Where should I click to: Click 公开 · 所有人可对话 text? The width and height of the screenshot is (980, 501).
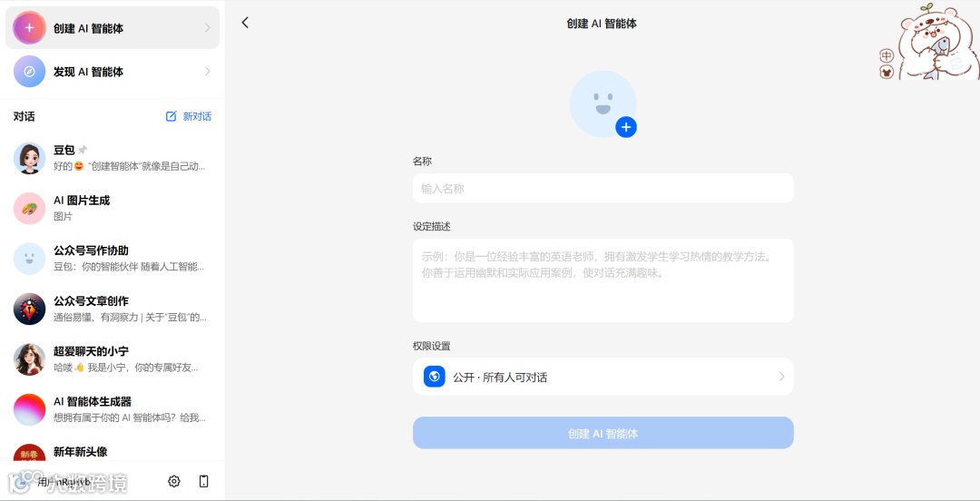click(500, 378)
